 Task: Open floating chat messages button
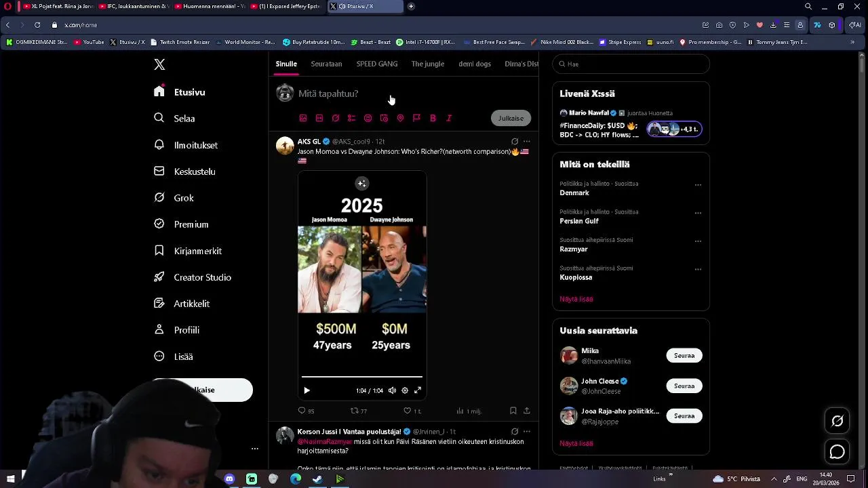[x=837, y=452]
